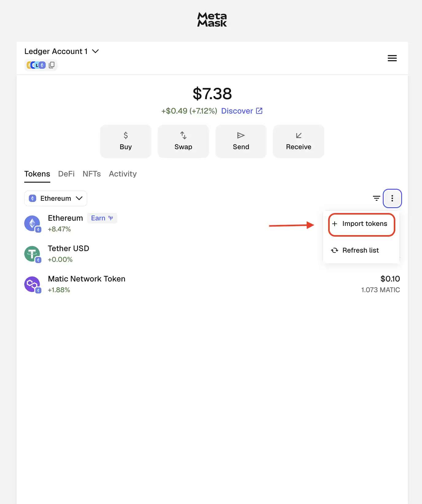Click the +1.88% Matic change
422x504 pixels.
(x=59, y=290)
